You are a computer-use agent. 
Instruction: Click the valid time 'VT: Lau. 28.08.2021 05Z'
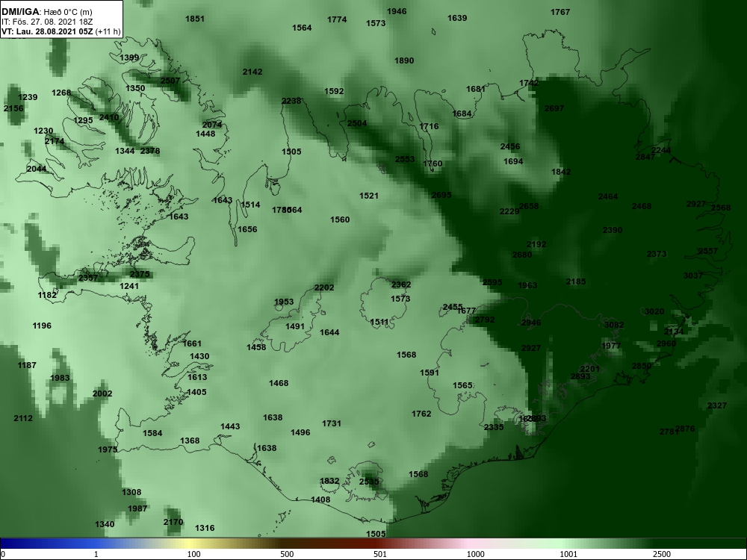point(47,32)
